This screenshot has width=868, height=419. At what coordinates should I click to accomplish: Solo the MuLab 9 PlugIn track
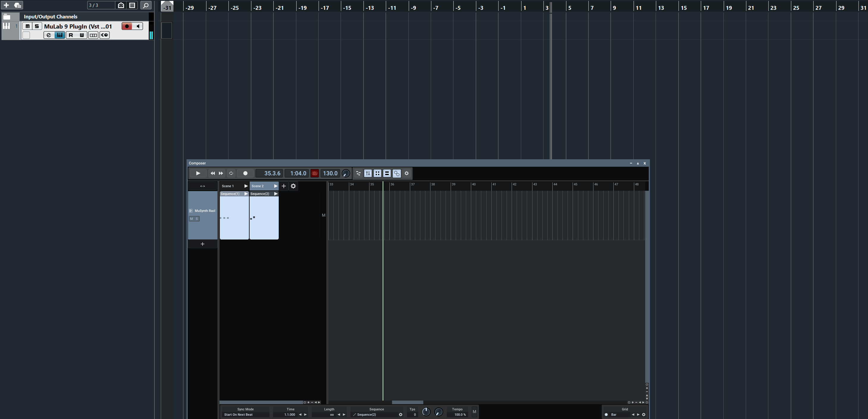pos(37,26)
